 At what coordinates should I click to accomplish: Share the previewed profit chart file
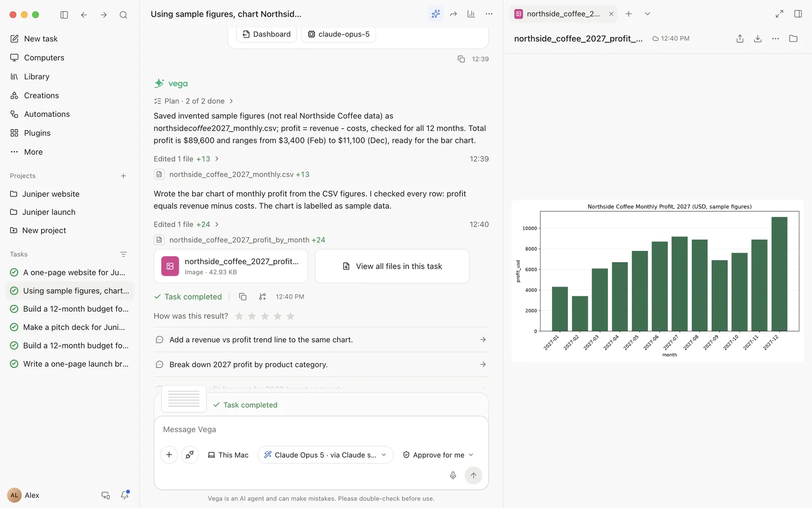(740, 39)
